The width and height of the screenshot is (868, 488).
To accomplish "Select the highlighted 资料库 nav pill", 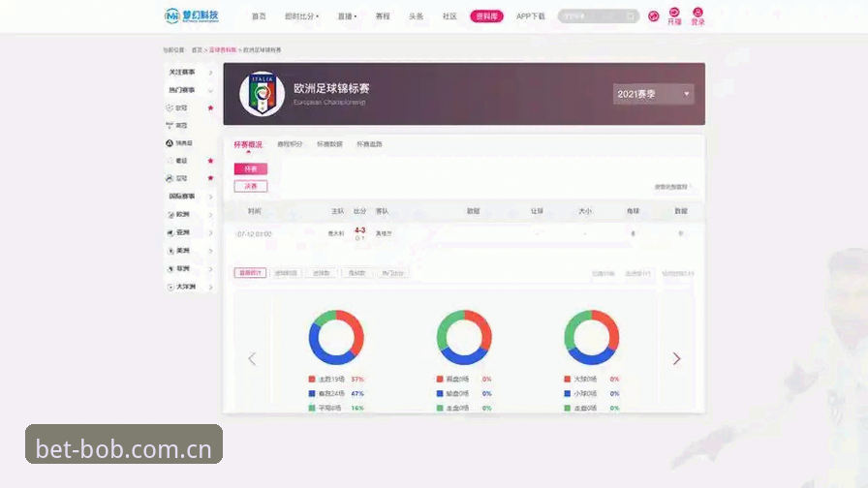I will [x=486, y=16].
